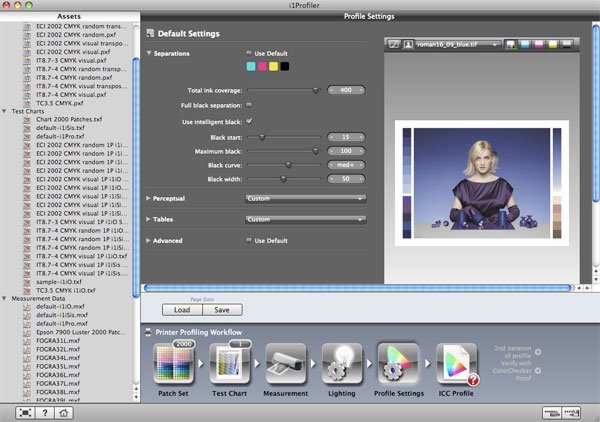Uncheck Use intelligent black
The height and width of the screenshot is (422, 600).
click(249, 120)
